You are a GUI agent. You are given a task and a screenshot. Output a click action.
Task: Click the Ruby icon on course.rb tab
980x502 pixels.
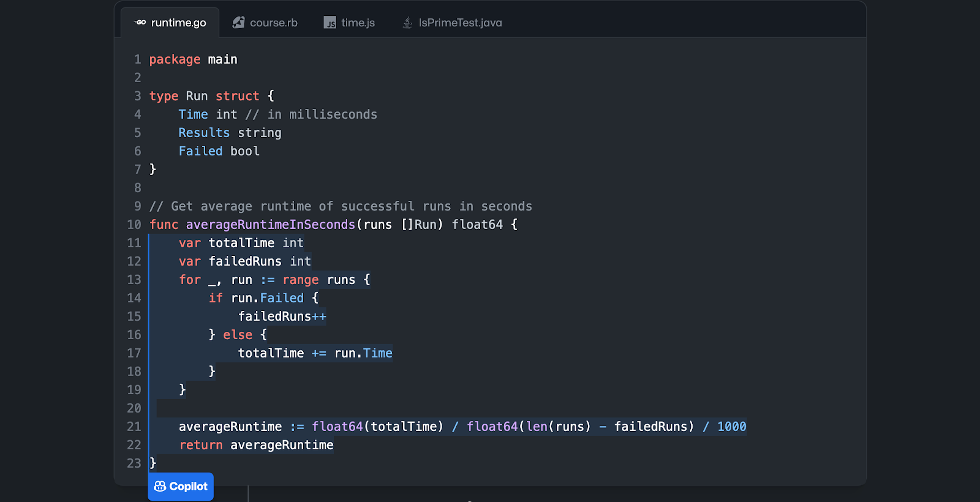click(x=238, y=23)
